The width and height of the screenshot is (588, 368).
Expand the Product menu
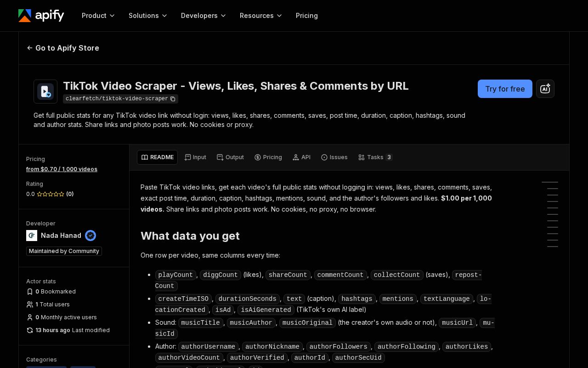[x=98, y=16]
